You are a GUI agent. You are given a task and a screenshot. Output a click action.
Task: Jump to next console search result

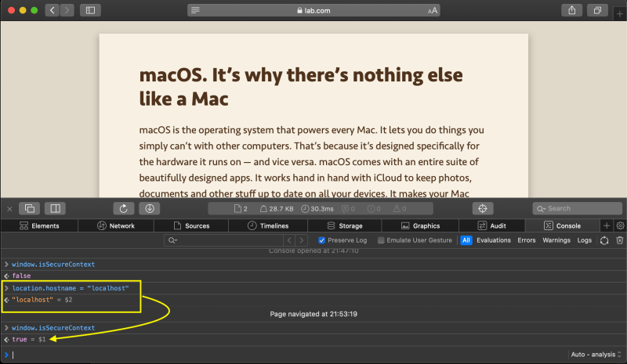tap(302, 240)
